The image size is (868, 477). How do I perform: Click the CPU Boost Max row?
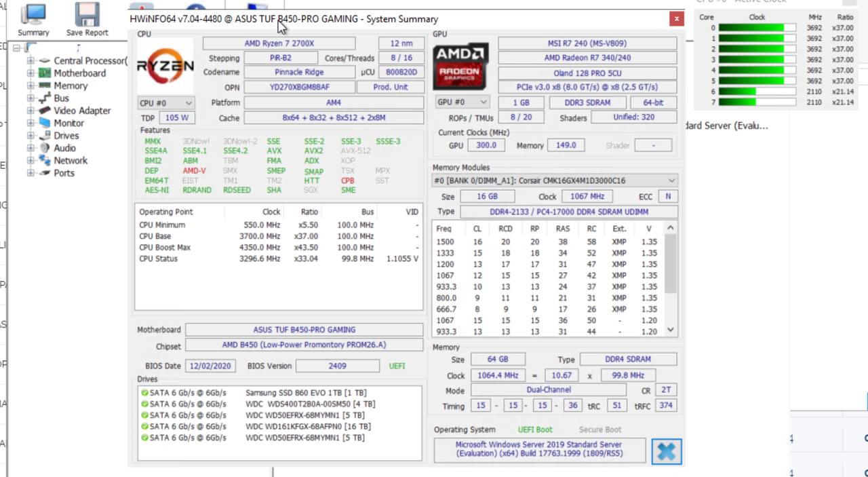[279, 247]
